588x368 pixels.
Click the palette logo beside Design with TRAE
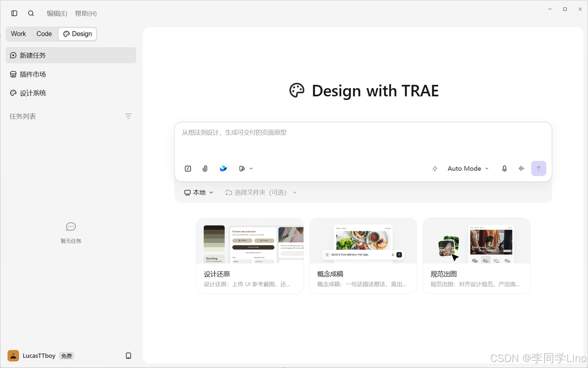click(297, 90)
